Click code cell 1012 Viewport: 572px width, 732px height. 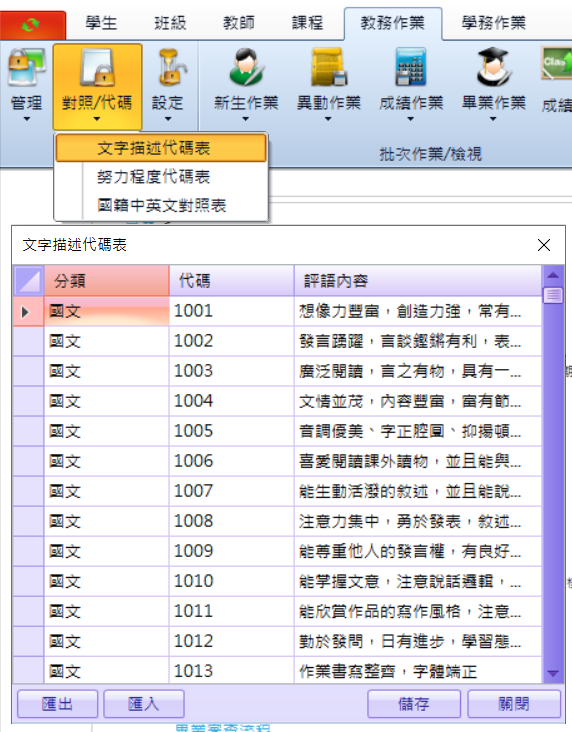[x=232, y=641]
